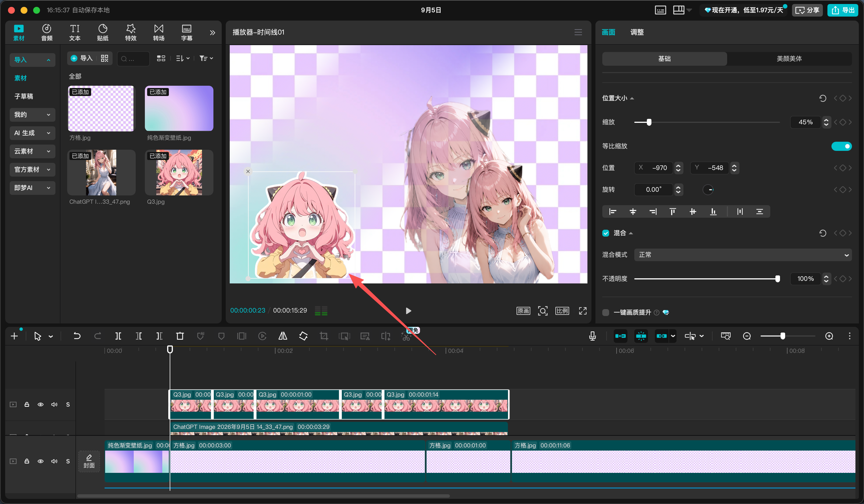Expand the 官方素材 sidebar group

point(32,169)
